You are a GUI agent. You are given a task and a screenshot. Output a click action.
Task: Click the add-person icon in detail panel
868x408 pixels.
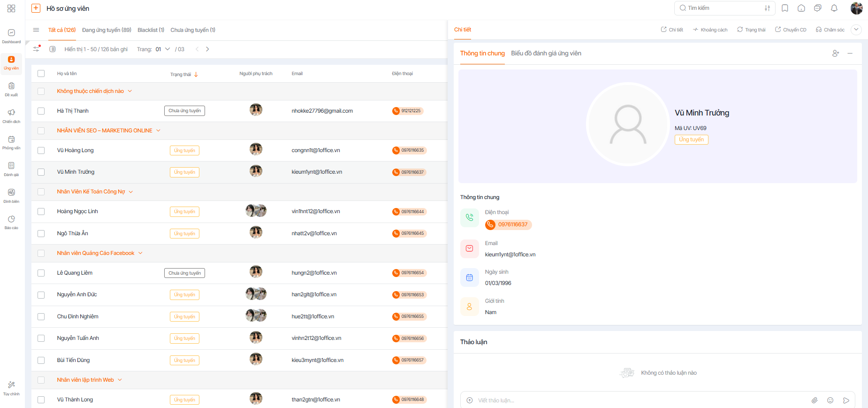pyautogui.click(x=836, y=54)
